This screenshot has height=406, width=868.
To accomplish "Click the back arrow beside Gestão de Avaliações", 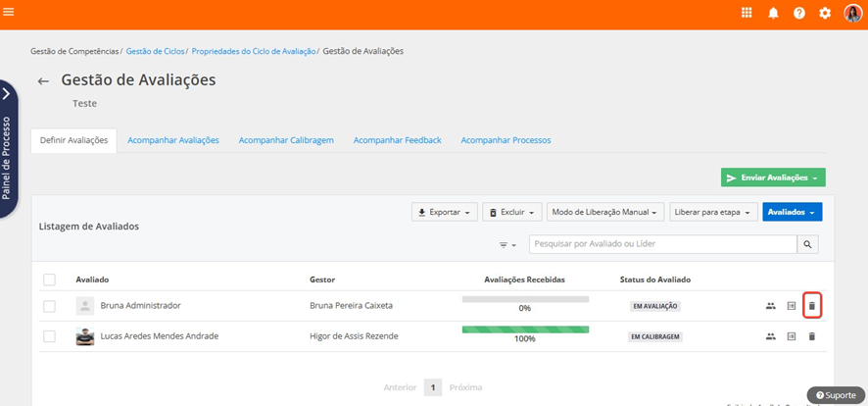I will [x=43, y=81].
